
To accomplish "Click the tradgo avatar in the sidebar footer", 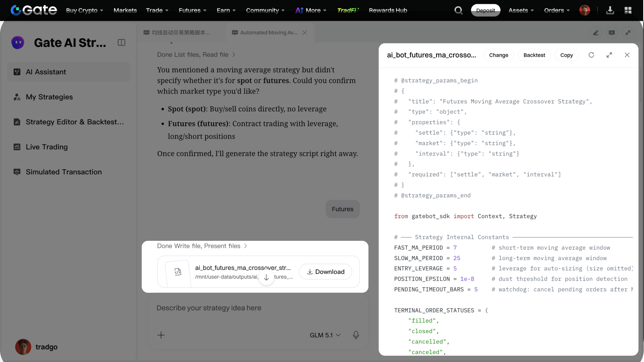I will [23, 347].
